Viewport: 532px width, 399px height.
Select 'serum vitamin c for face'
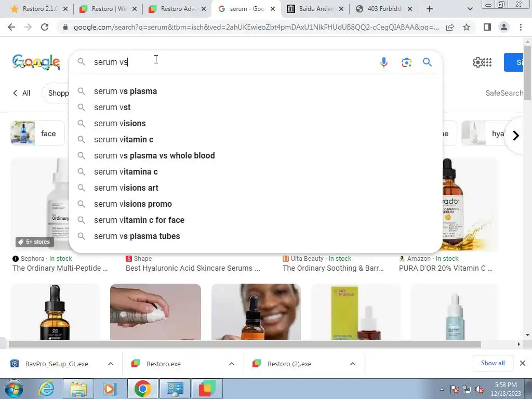pos(256,220)
